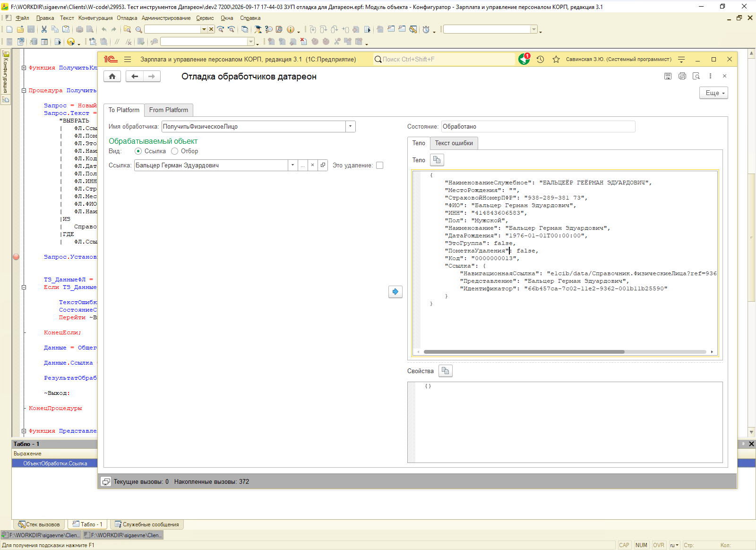Collapse the Процедура Получить code block

click(24, 90)
